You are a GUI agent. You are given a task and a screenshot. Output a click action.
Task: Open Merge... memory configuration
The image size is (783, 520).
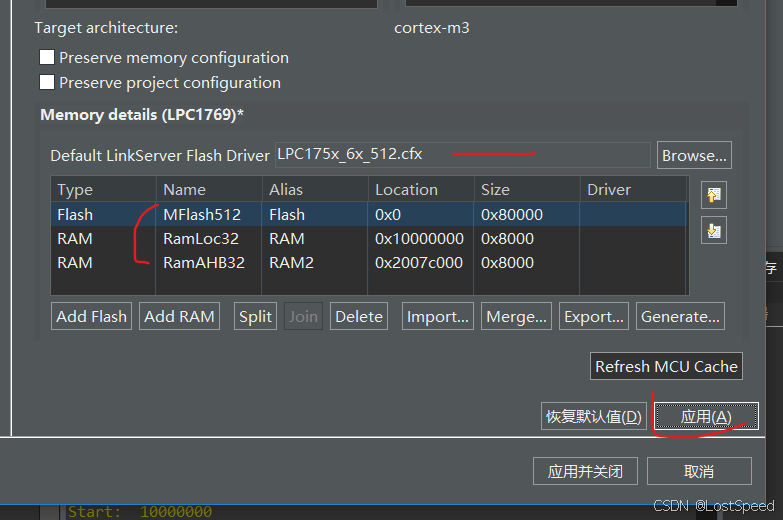[x=516, y=316]
